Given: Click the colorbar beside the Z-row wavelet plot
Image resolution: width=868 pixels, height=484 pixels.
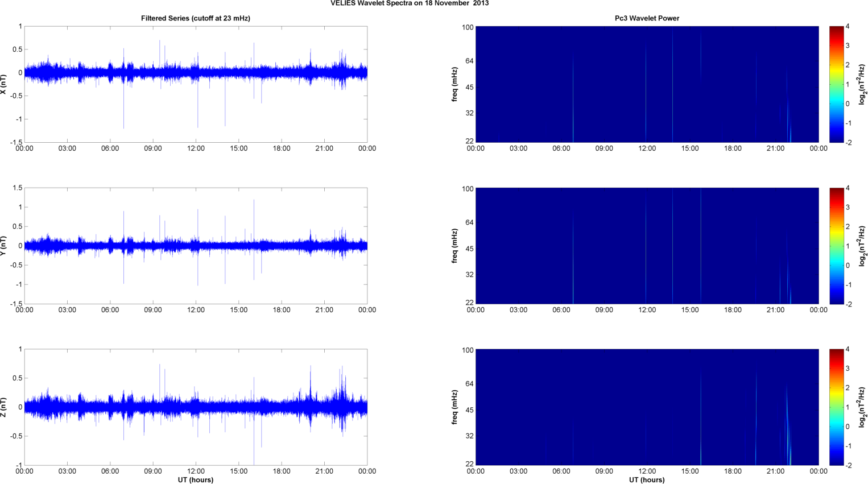Looking at the screenshot, I should click(x=836, y=407).
